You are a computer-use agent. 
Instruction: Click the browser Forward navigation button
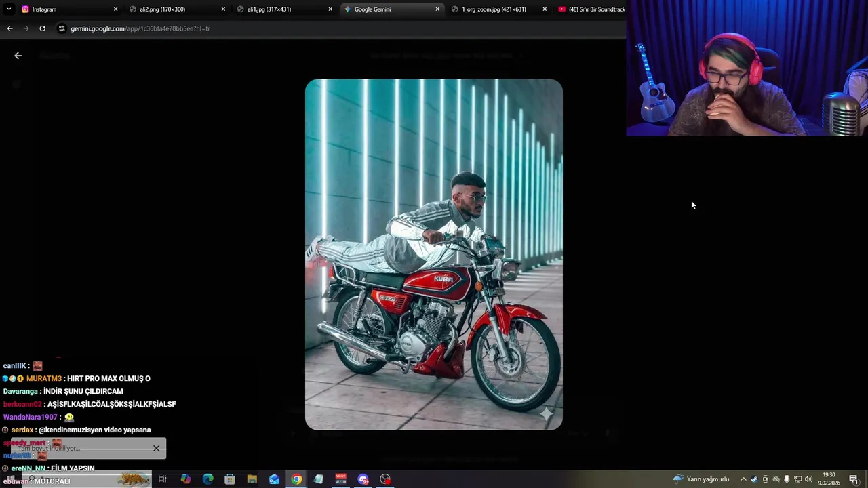pyautogui.click(x=26, y=28)
